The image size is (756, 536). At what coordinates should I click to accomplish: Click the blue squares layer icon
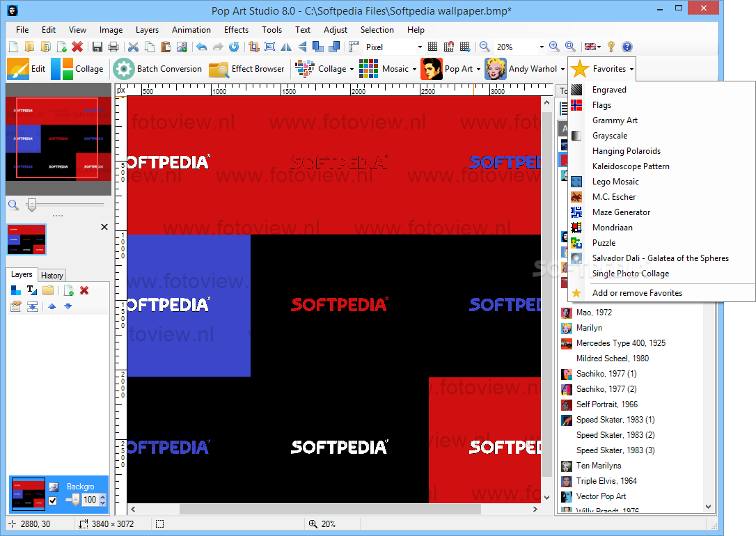coord(15,290)
